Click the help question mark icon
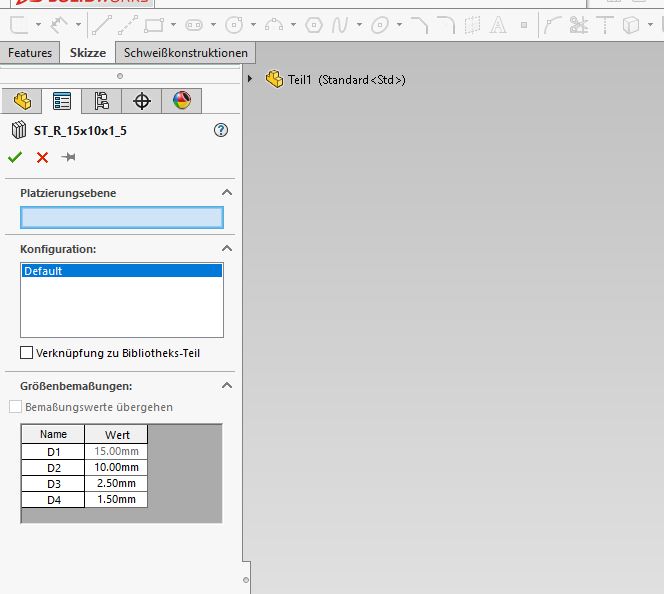This screenshot has width=664, height=594. tap(221, 130)
